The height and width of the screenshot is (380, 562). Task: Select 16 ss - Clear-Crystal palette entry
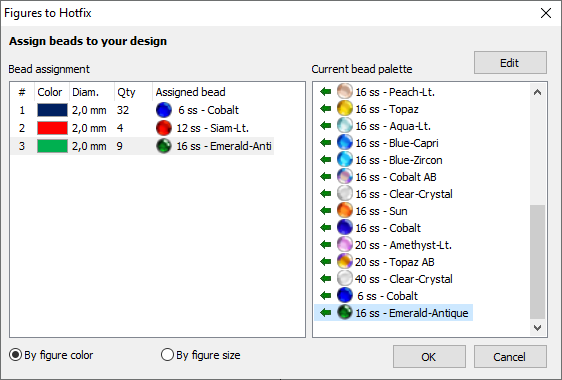pyautogui.click(x=404, y=194)
